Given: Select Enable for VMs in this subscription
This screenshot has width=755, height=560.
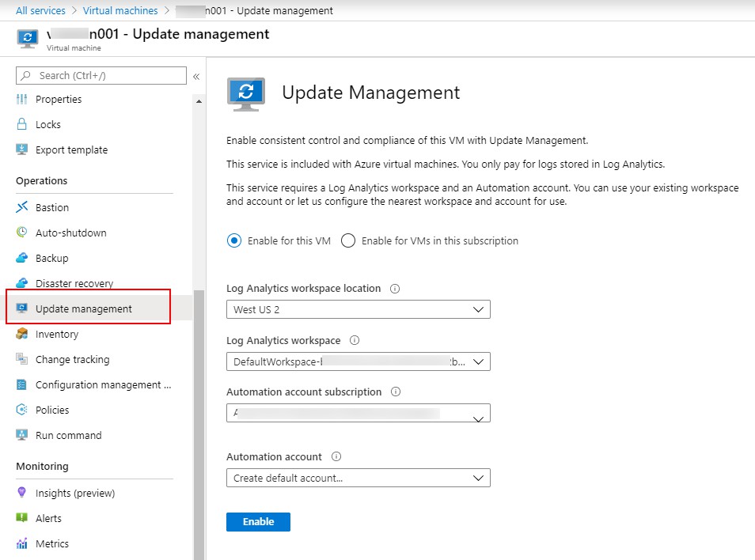Looking at the screenshot, I should point(348,240).
